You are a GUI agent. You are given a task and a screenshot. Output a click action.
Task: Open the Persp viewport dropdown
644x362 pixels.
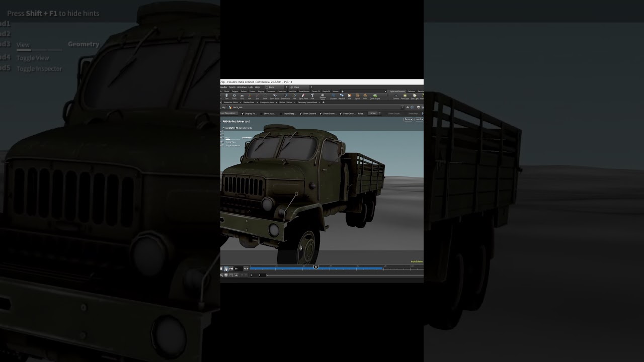tap(408, 119)
